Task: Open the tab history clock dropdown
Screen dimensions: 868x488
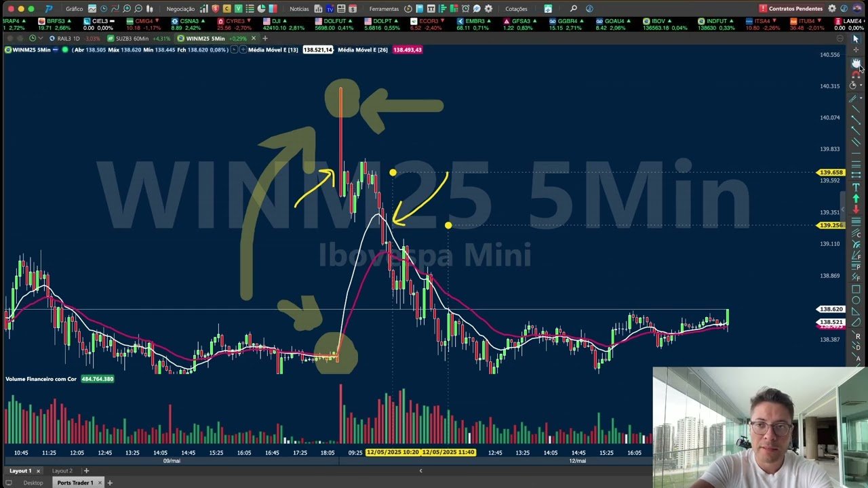Action: (x=35, y=39)
